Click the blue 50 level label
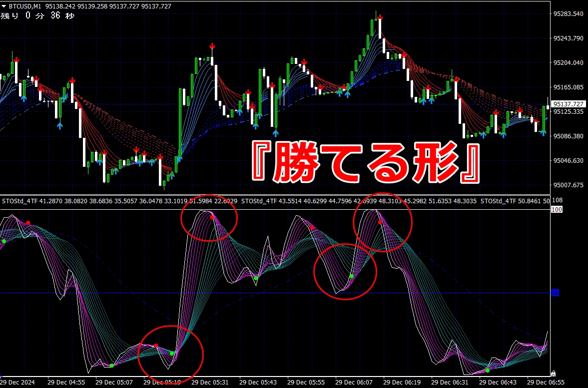Viewport: 588px width, 388px height. [555, 293]
